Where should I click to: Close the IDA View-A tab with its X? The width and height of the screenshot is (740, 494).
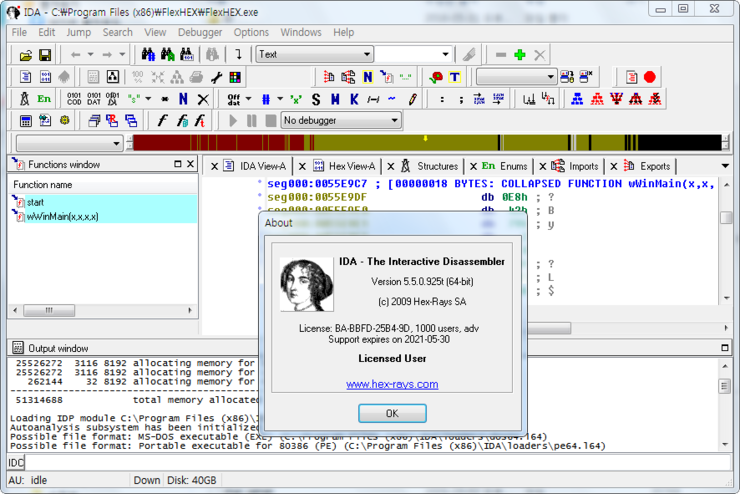click(214, 167)
